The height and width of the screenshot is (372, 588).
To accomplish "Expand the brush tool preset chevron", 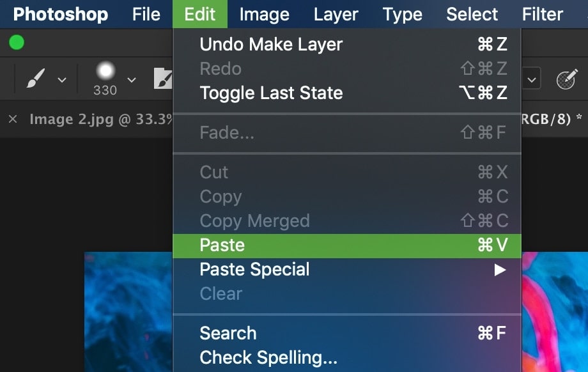I will point(62,80).
